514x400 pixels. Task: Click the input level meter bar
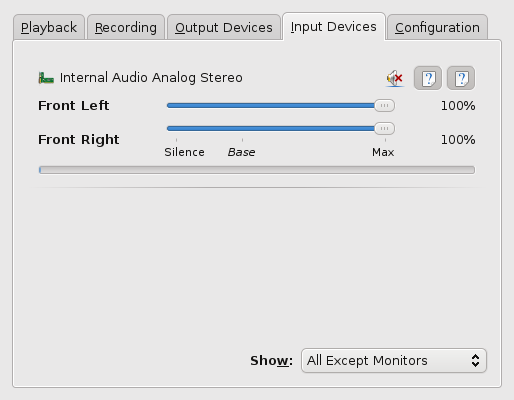257,170
